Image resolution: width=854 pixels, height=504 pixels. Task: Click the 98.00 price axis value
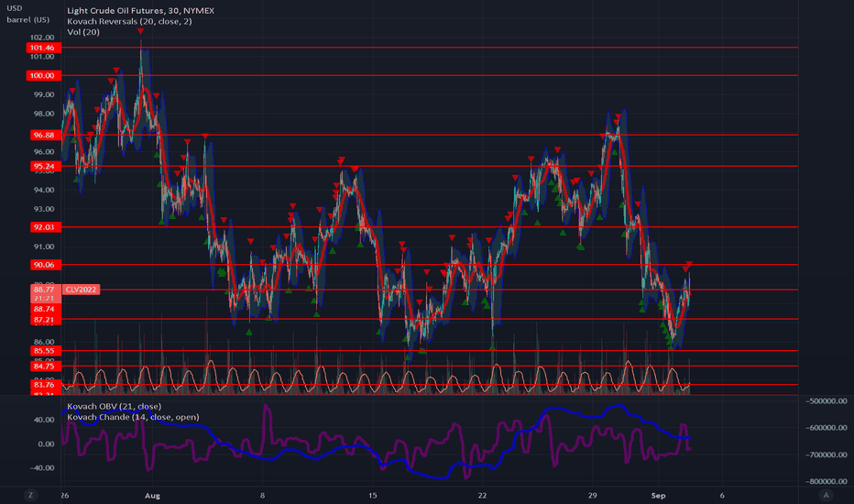(44, 114)
